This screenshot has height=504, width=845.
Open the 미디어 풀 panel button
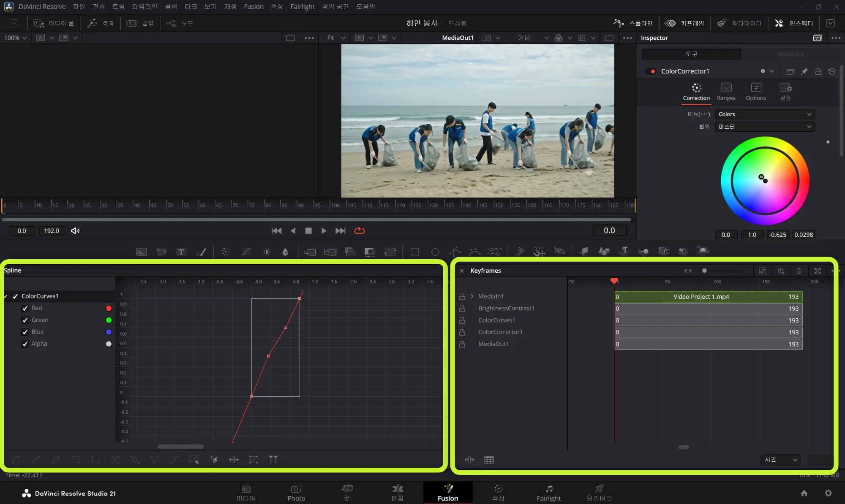pos(54,23)
